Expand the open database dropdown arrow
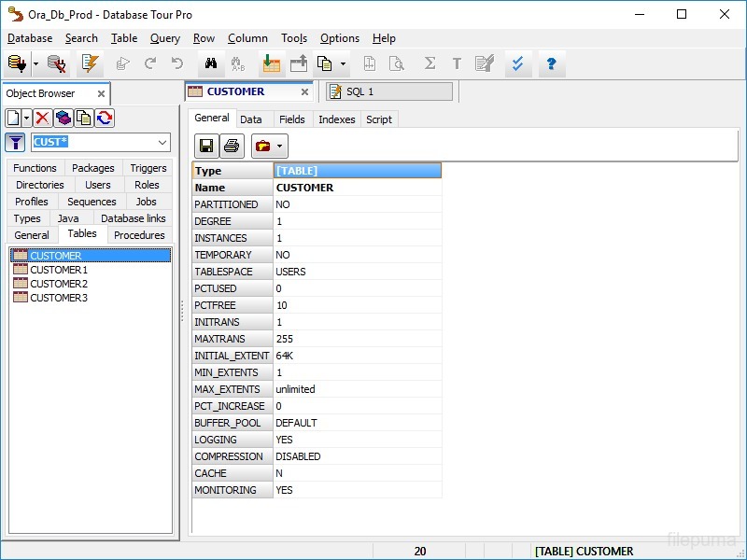Viewport: 747px width, 560px height. click(x=35, y=63)
